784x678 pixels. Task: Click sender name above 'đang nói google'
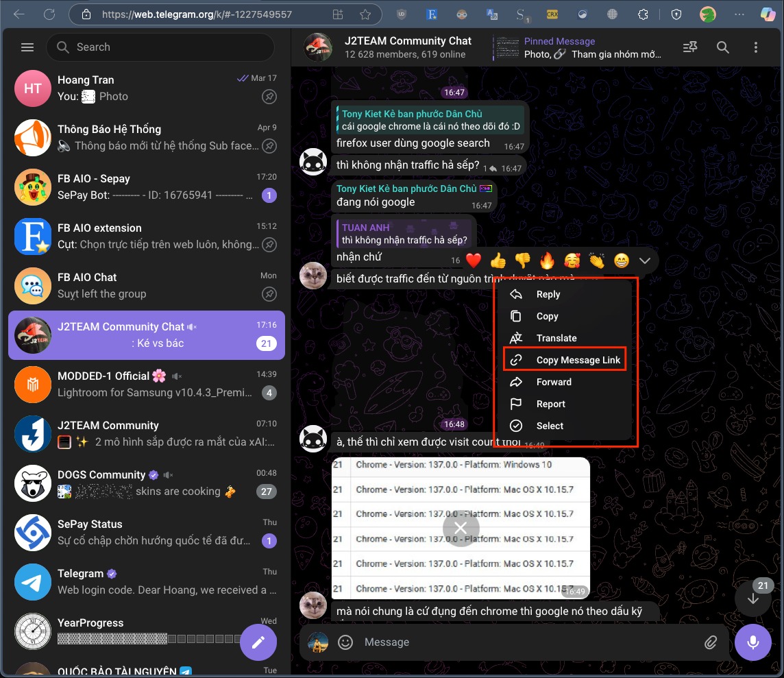pos(406,189)
